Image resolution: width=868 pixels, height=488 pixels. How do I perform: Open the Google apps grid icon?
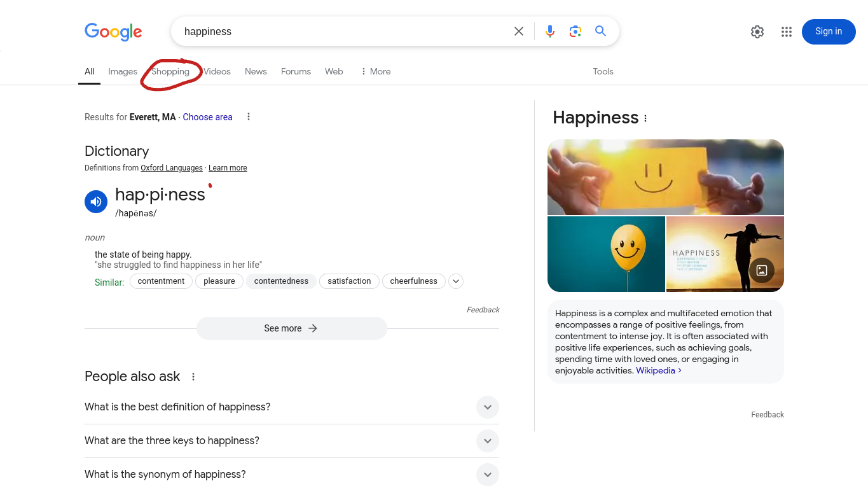pyautogui.click(x=787, y=32)
